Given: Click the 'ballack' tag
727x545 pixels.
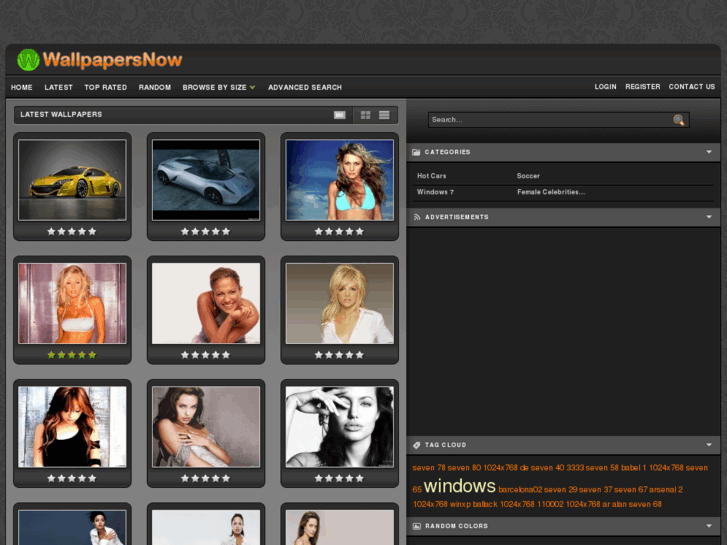Looking at the screenshot, I should coord(485,504).
